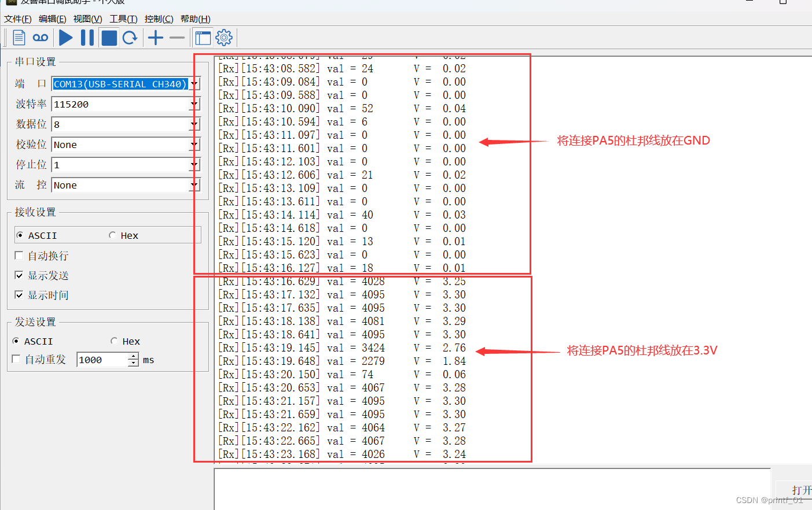Open settings via gear icon
Viewport: 812px width, 510px height.
click(224, 38)
